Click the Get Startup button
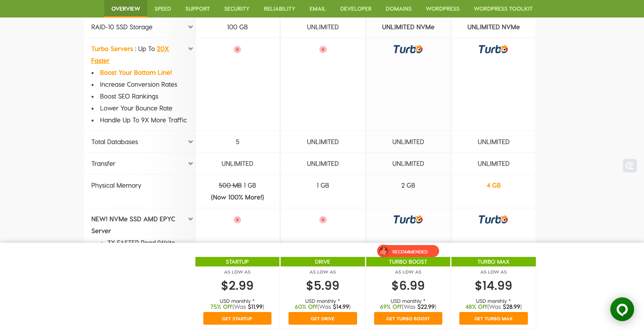 pos(237,318)
